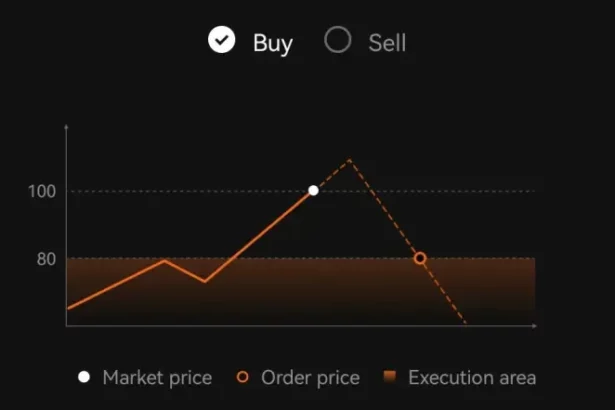
Task: Click the arrow at the vertical axis top
Action: pos(66,127)
